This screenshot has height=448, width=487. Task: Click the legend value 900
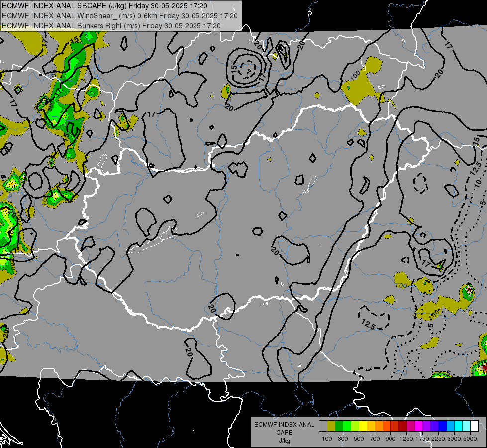390,439
